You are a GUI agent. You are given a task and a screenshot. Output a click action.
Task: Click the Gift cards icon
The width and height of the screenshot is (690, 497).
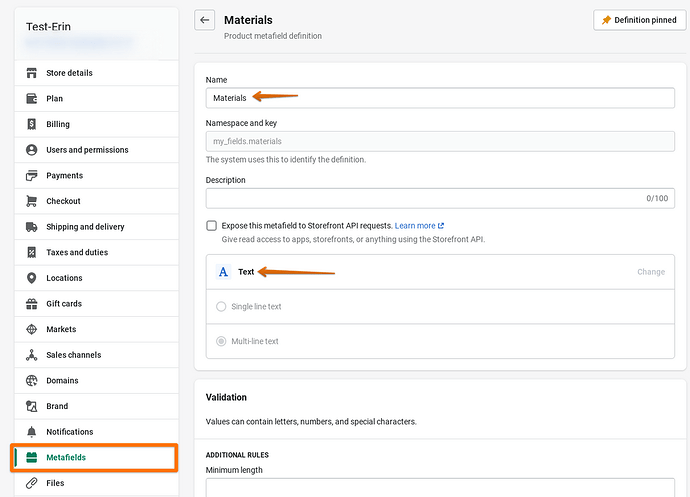pyautogui.click(x=32, y=304)
